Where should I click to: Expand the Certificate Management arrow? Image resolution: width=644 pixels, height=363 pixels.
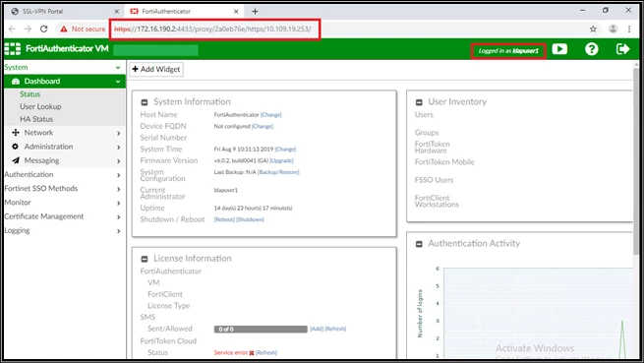[x=118, y=217]
